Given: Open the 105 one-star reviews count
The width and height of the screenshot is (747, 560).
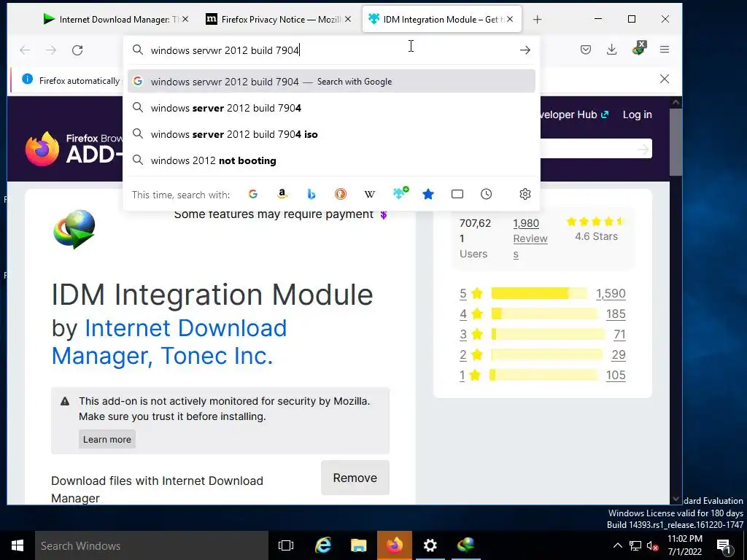Looking at the screenshot, I should 616,376.
